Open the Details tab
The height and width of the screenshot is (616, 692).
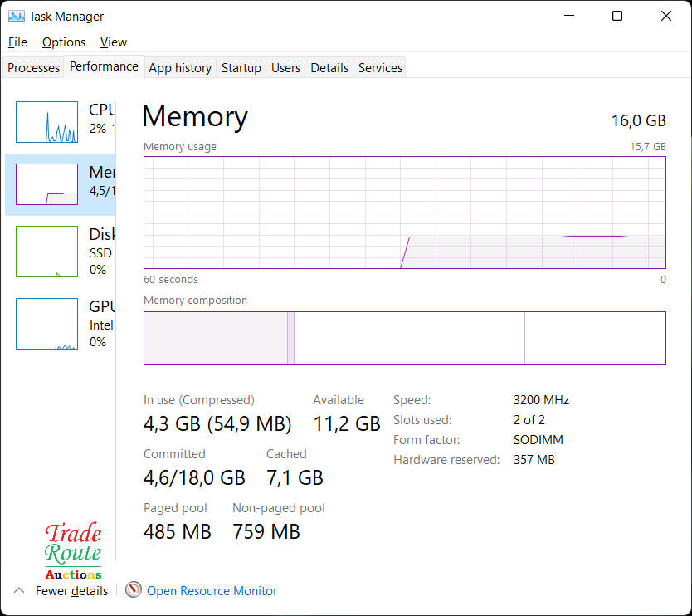(x=329, y=68)
